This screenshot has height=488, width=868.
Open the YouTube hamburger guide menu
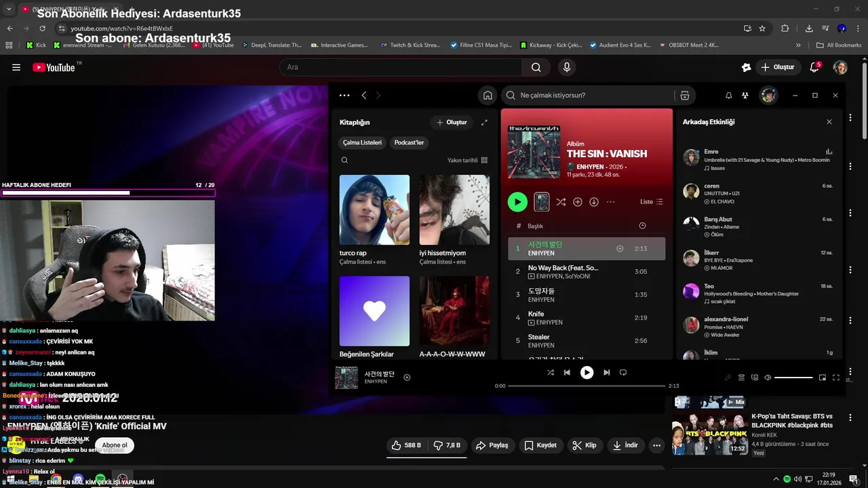coord(16,67)
